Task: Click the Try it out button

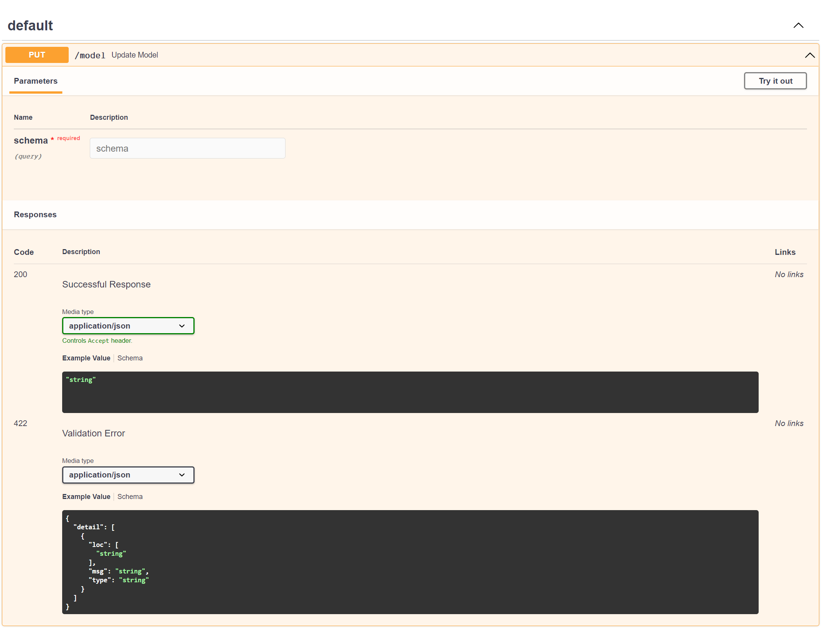Action: pos(775,81)
